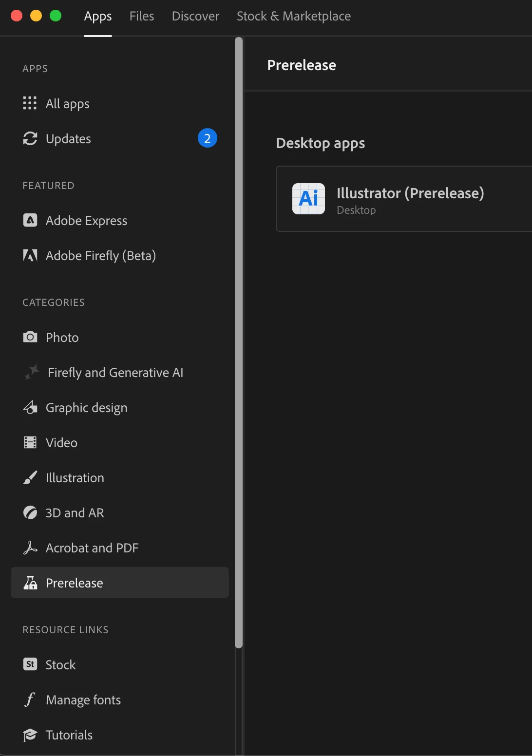Screen dimensions: 532x756
Task: Click the 3D and AR sphere icon
Action: click(x=30, y=512)
